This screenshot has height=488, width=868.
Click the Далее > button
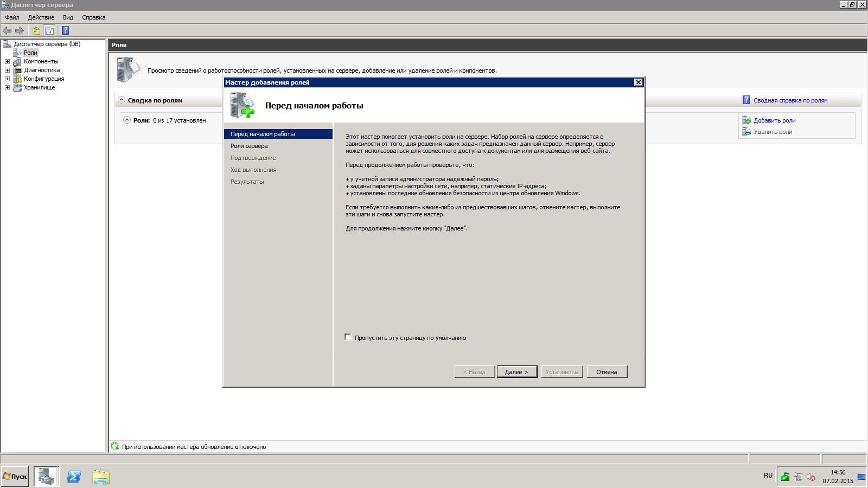click(516, 372)
